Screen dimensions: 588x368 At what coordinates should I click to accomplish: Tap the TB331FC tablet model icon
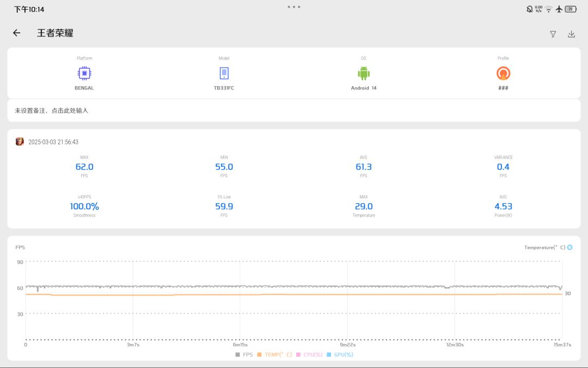tap(224, 73)
